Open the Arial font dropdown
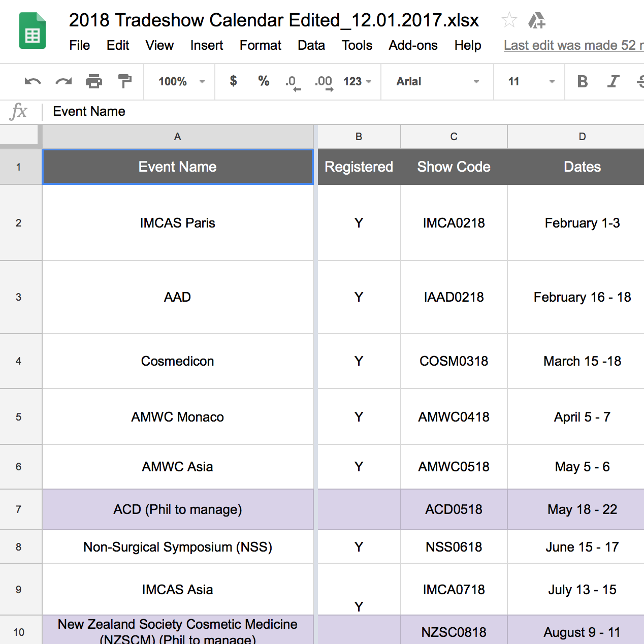The width and height of the screenshot is (644, 644). point(437,81)
